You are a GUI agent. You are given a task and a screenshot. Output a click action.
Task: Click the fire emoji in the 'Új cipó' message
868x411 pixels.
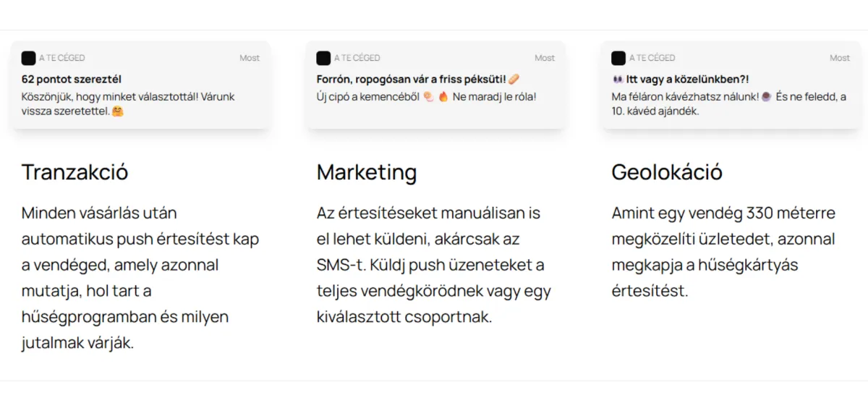pyautogui.click(x=443, y=96)
